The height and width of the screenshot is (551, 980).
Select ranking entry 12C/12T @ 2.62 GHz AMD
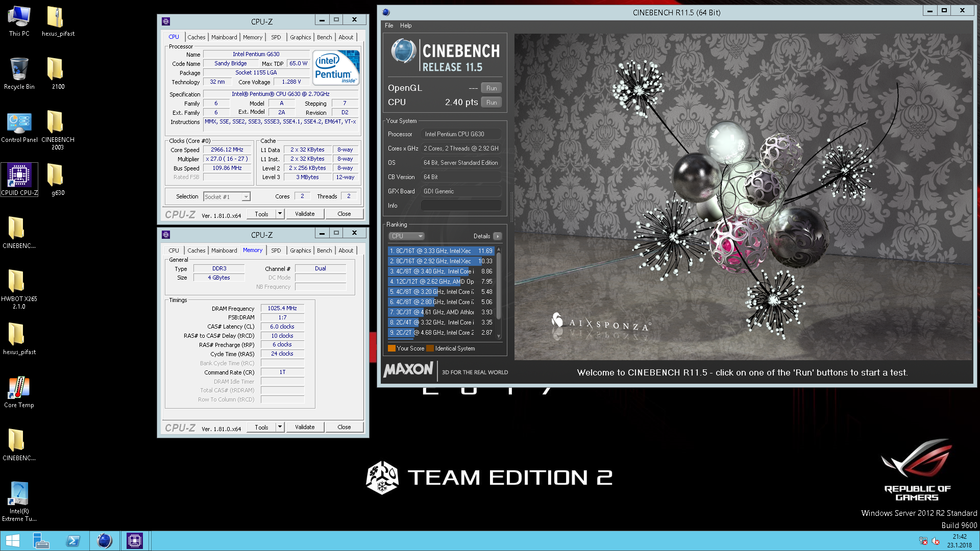[441, 282]
